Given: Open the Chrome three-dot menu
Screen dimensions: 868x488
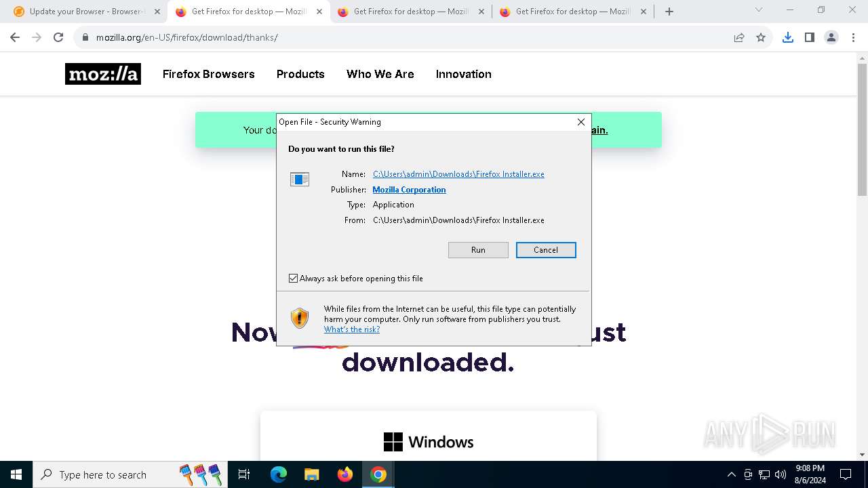Looking at the screenshot, I should click(x=853, y=37).
